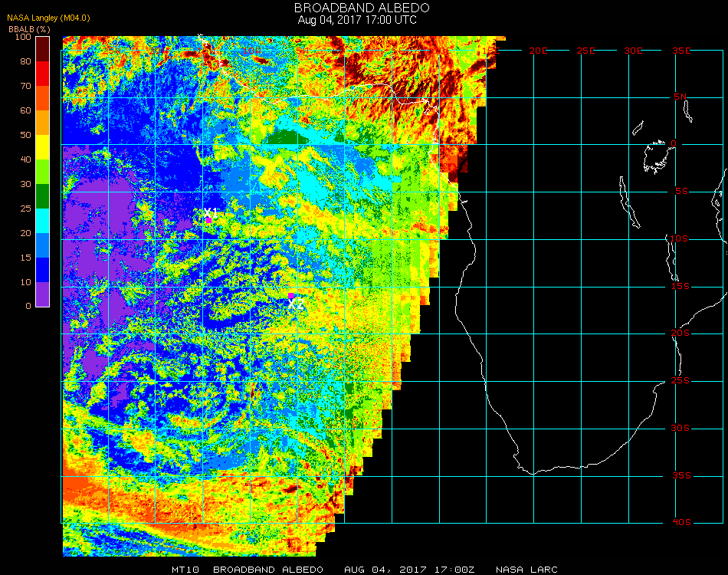Viewport: 728px width, 575px height.
Task: Select the red 70-80 legend swatch
Action: click(43, 74)
